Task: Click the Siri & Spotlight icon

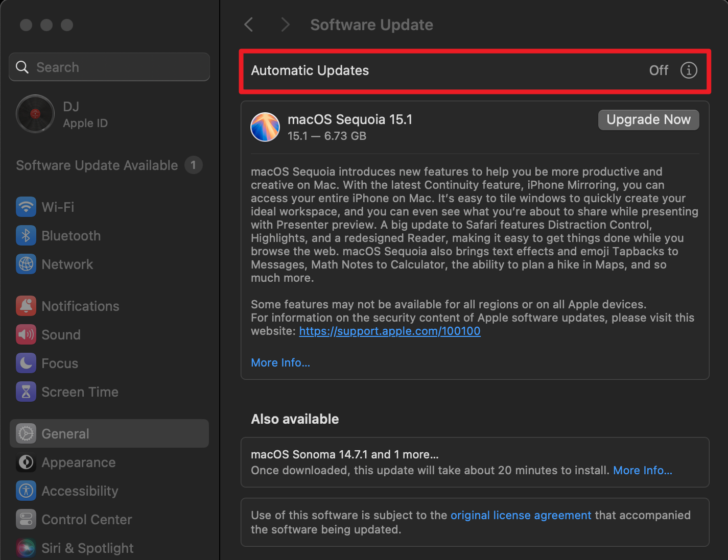Action: 26,548
